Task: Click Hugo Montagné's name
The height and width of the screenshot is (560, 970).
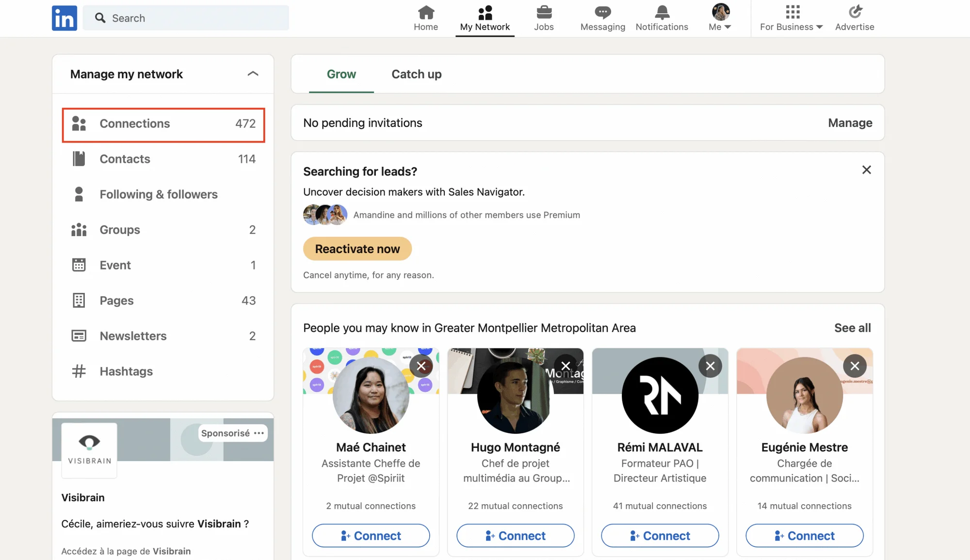Action: (x=516, y=448)
